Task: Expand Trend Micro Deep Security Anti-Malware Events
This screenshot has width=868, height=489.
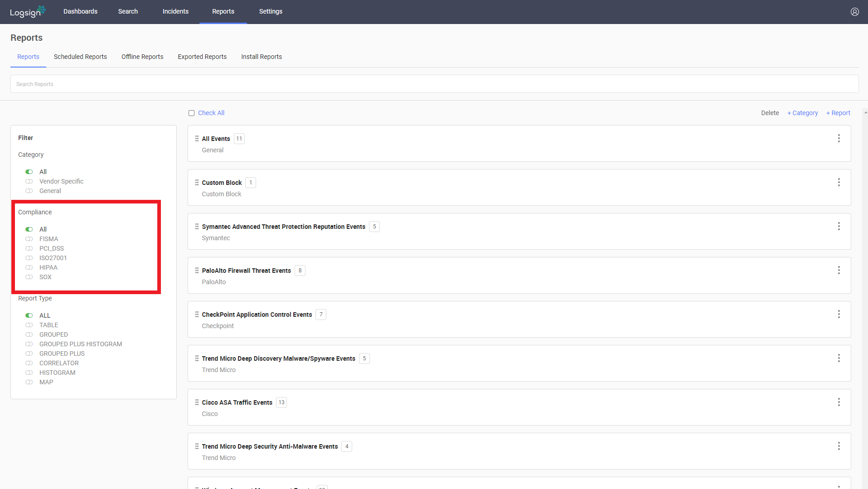Action: 519,451
